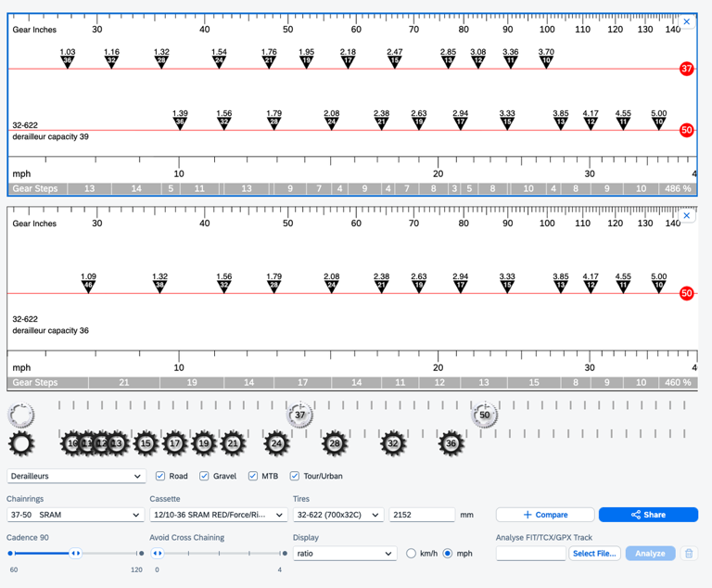Close the top comparison chart

(687, 21)
